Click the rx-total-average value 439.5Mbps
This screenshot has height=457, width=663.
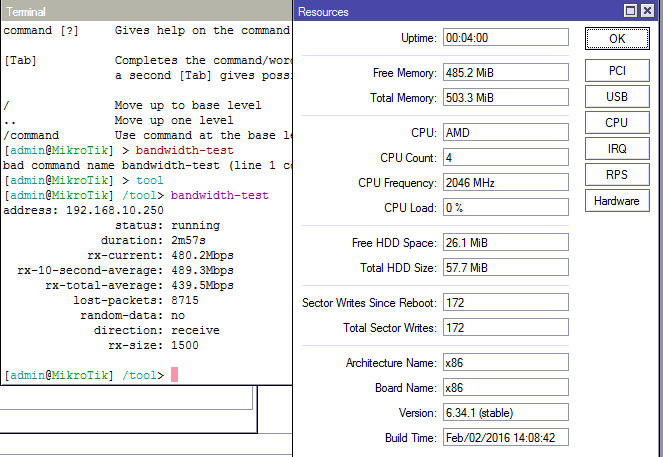click(202, 285)
